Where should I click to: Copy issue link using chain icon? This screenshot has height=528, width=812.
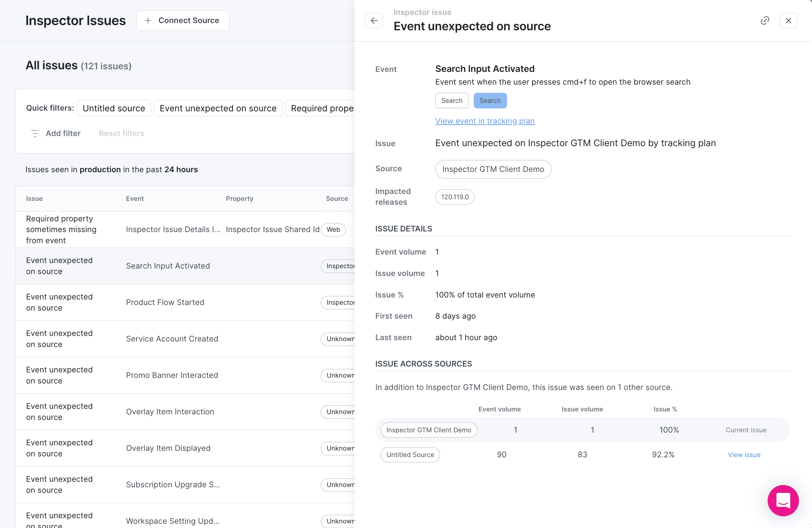tap(764, 21)
